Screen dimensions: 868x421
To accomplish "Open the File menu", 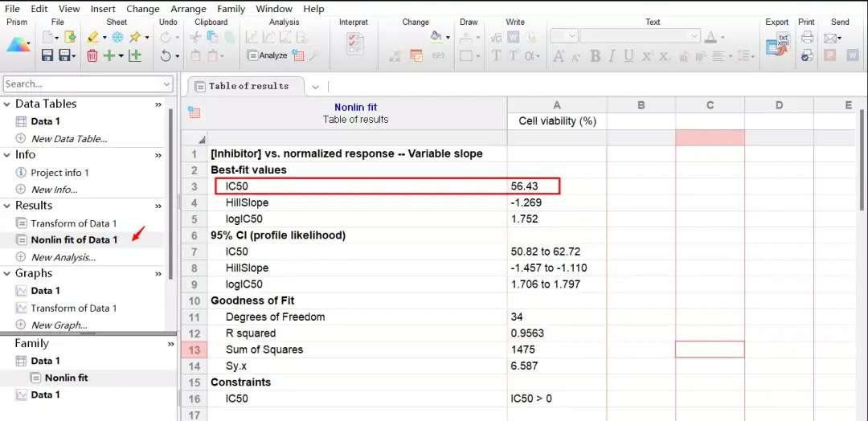I will pos(12,9).
